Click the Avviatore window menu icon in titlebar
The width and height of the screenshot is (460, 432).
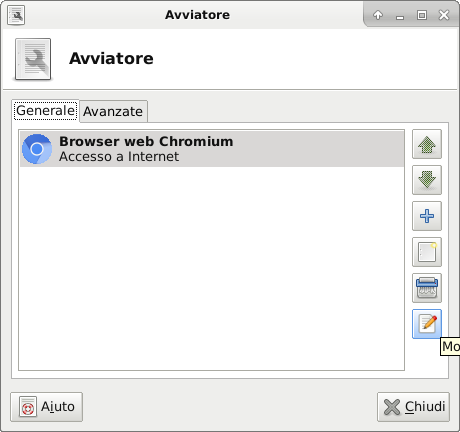(16, 15)
